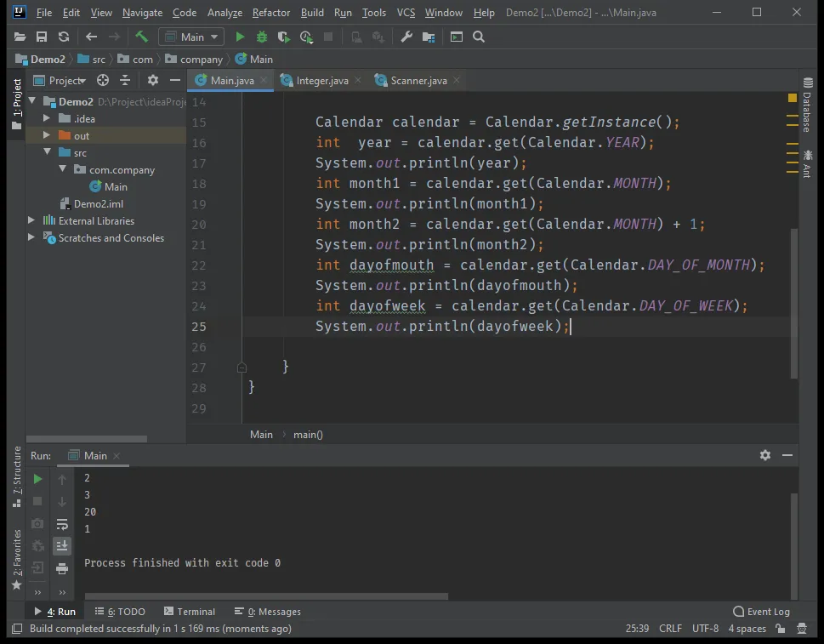Click Save All floppy disk icon

click(x=42, y=37)
